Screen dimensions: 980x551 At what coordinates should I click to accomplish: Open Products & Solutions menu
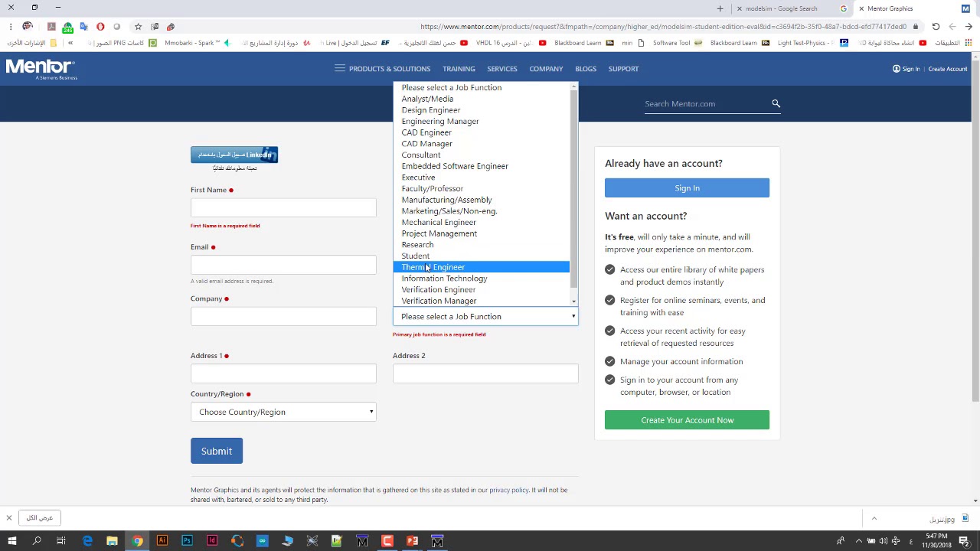(382, 69)
